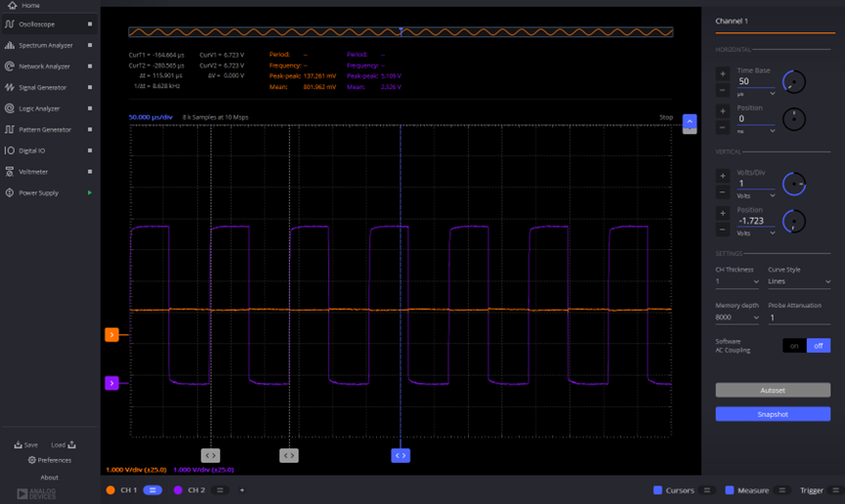Open CH 2 settings menu button
This screenshot has height=504, width=845.
(x=220, y=490)
